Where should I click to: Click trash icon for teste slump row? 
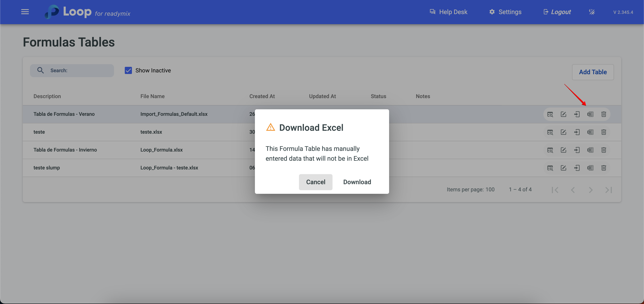[604, 168]
